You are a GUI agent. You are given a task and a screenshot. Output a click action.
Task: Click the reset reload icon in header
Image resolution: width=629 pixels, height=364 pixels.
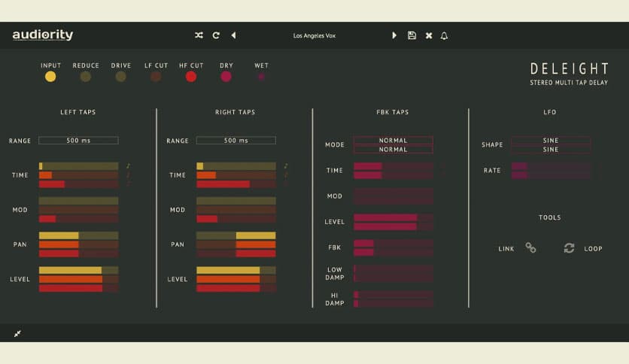click(x=216, y=35)
